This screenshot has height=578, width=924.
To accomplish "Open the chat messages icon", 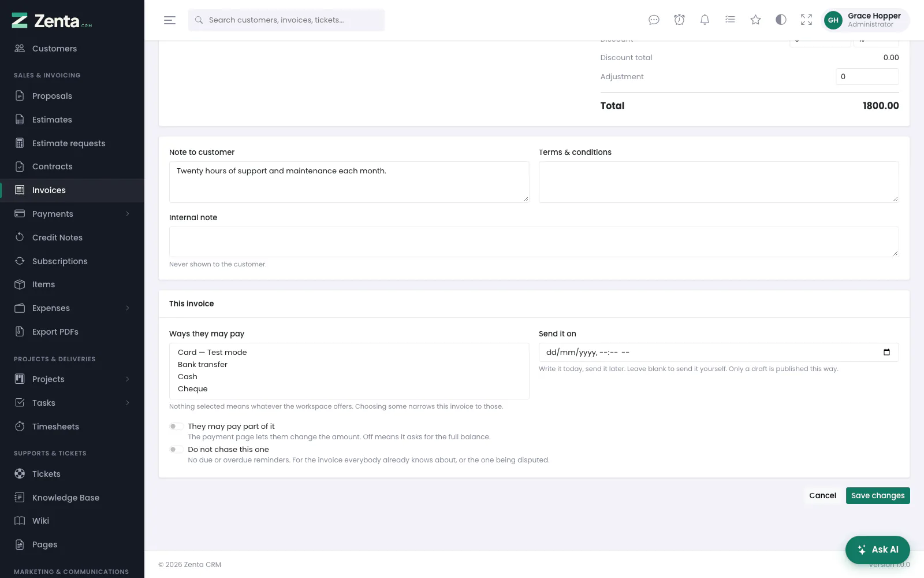I will (654, 20).
